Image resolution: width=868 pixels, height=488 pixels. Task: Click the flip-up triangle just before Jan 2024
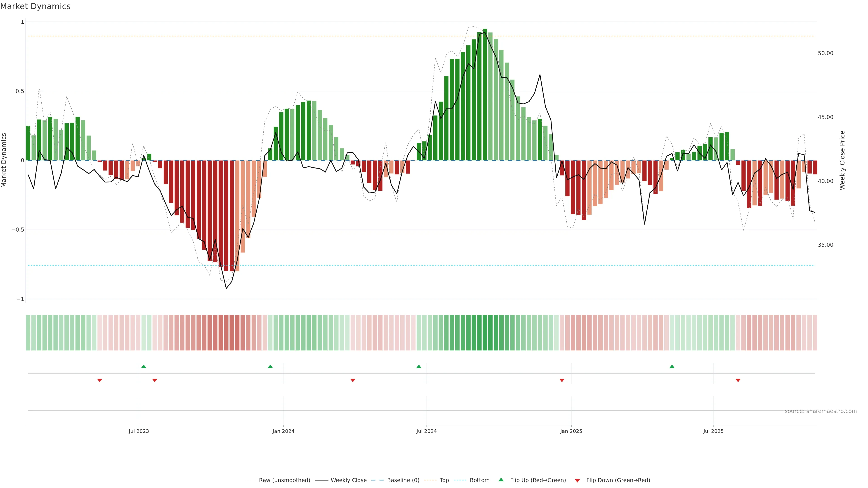(x=270, y=366)
